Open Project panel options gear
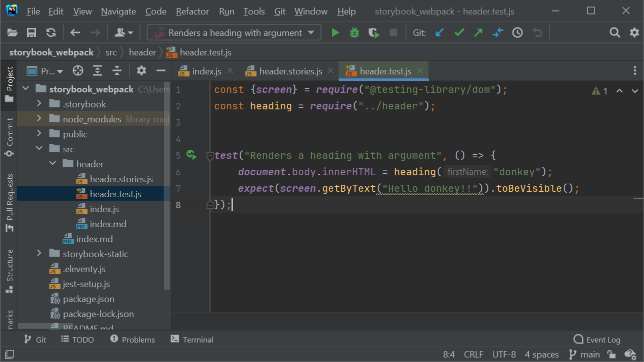Image resolution: width=644 pixels, height=362 pixels. (x=141, y=71)
